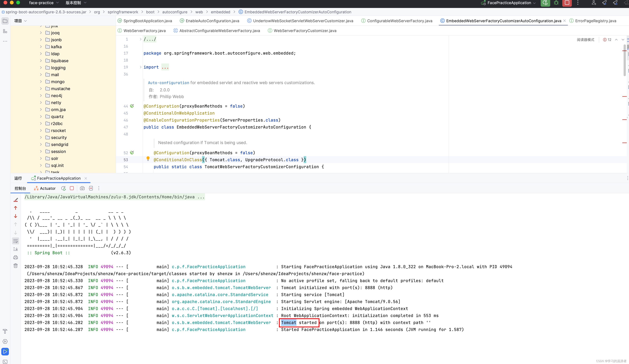
Task: Click the red down arrow in console gutter
Action: tap(15, 216)
